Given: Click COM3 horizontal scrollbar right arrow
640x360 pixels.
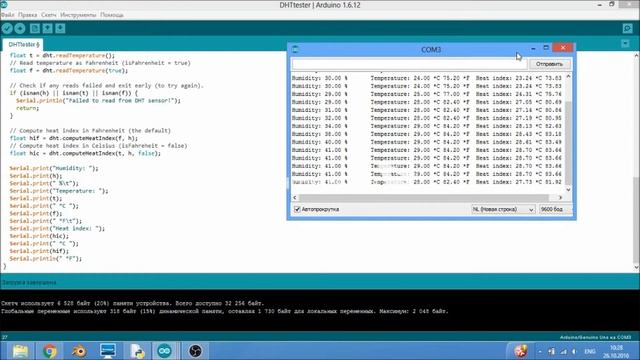Looking at the screenshot, I should pyautogui.click(x=560, y=198).
